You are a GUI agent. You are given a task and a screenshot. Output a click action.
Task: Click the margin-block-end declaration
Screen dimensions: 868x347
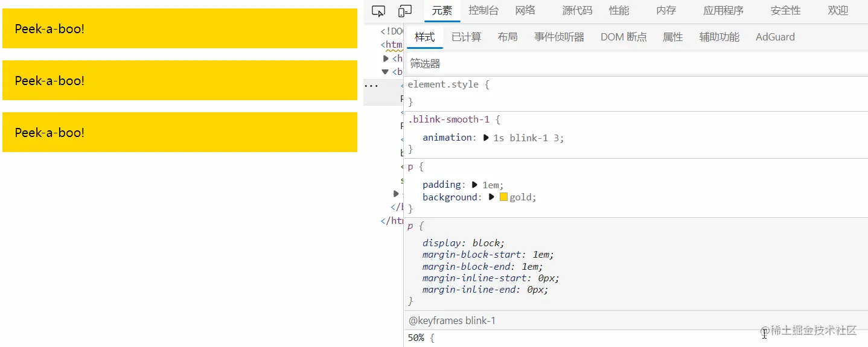tap(482, 267)
